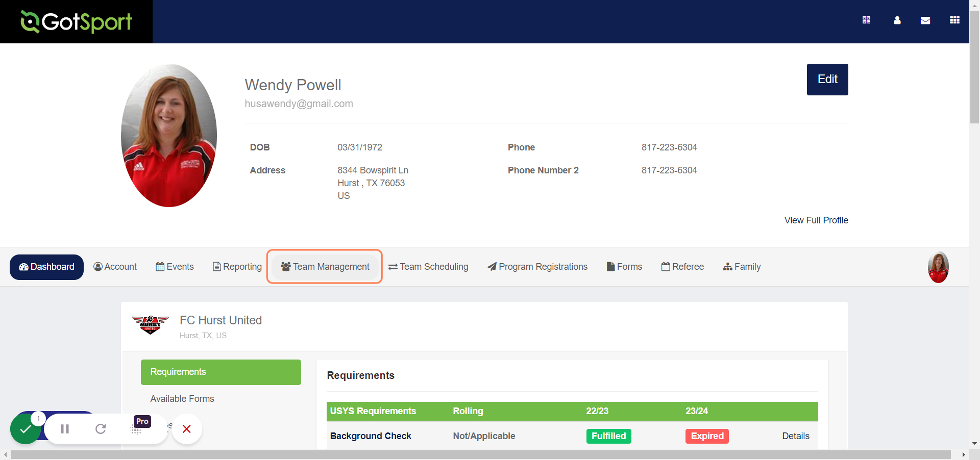Switch to the Referee tab
Viewport: 980px width, 460px height.
coord(682,267)
